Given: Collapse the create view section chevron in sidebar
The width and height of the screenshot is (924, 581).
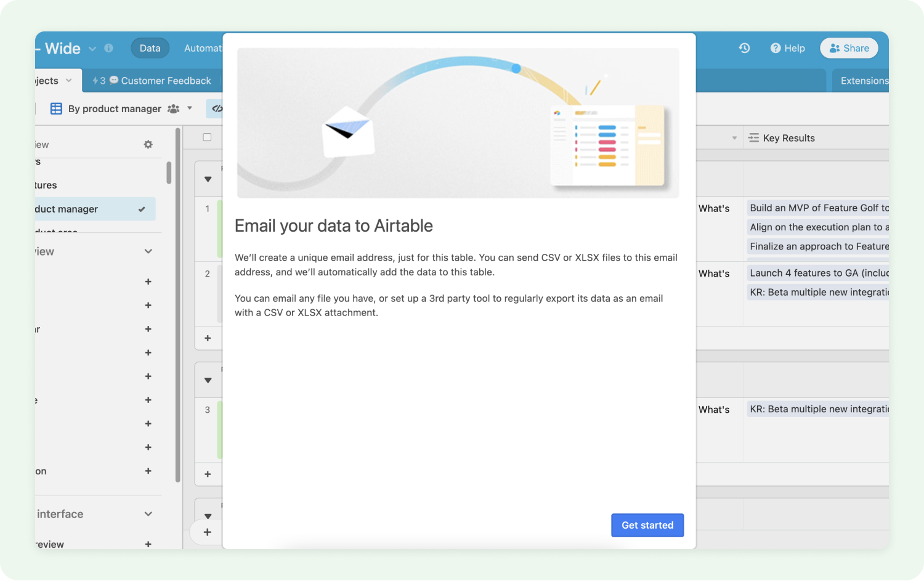Looking at the screenshot, I should click(x=148, y=251).
